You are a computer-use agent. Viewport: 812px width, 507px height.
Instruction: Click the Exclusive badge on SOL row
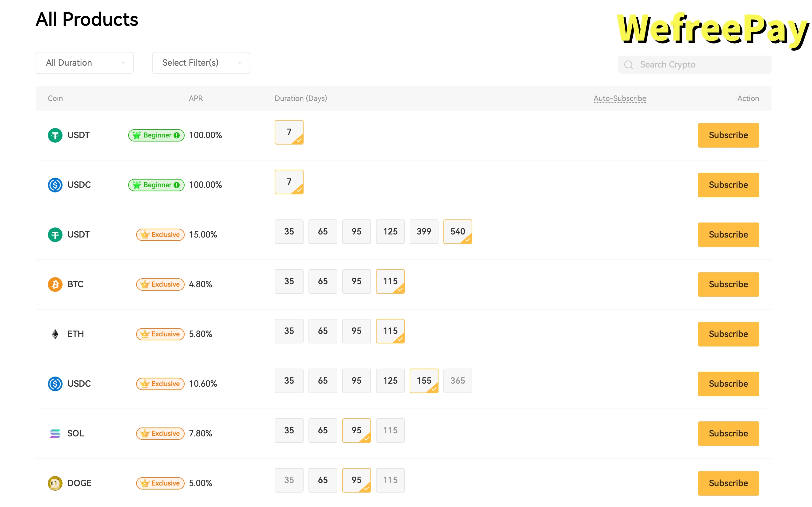coord(160,434)
